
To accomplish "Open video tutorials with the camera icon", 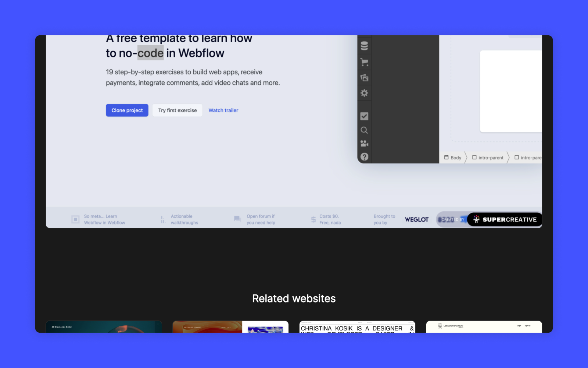I will click(364, 144).
